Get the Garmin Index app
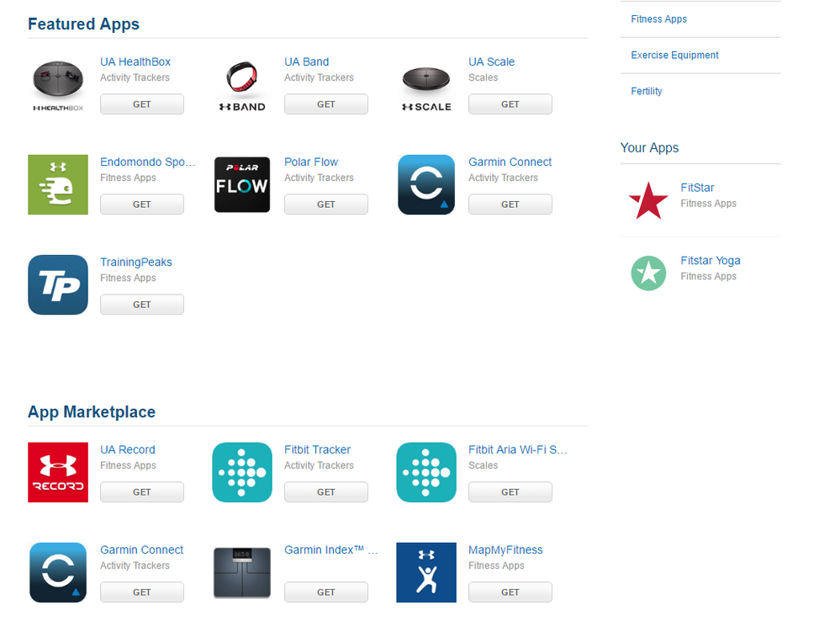This screenshot has width=840, height=621. (x=326, y=592)
